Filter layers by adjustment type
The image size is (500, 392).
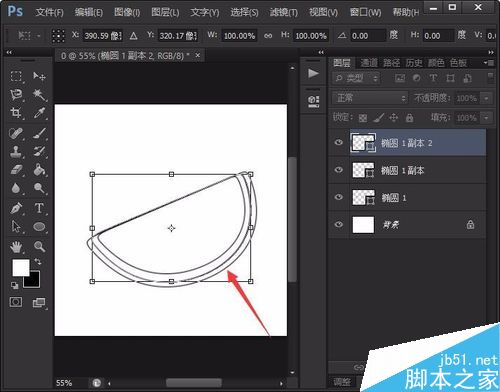[417, 78]
